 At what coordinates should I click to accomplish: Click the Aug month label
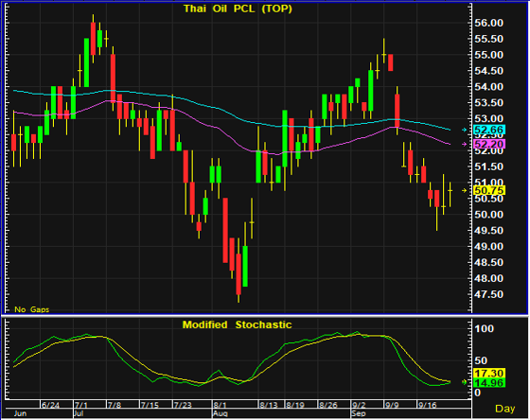219,413
